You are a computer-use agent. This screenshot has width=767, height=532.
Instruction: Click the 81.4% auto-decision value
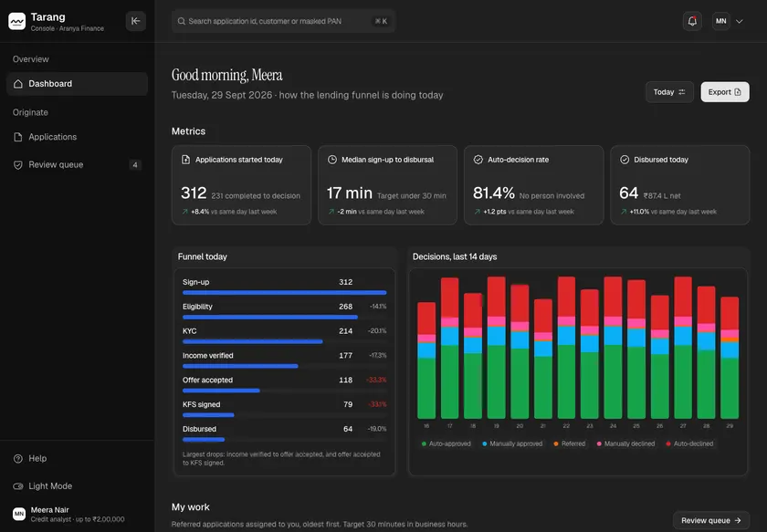point(494,193)
